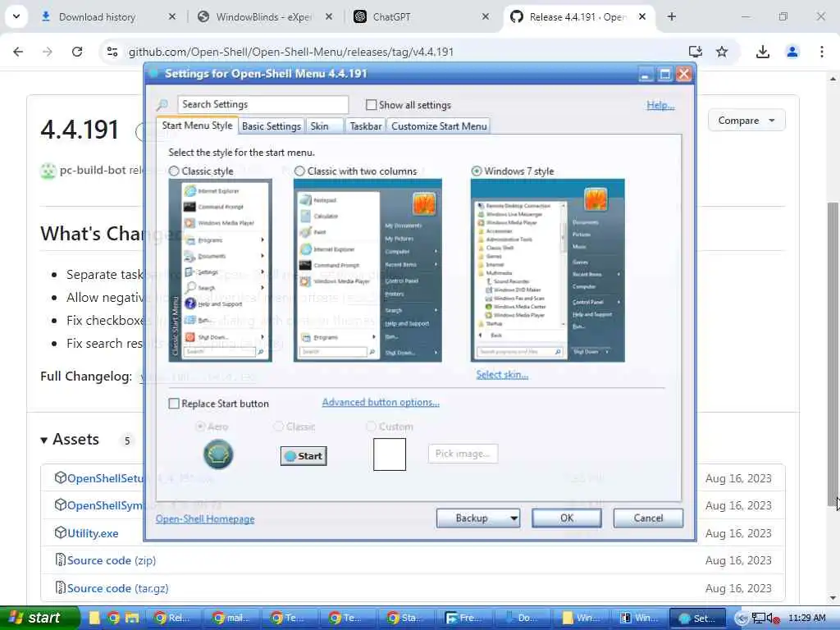Click the Classic Start button preview image
Viewport: 840px width, 630px height.
304,456
